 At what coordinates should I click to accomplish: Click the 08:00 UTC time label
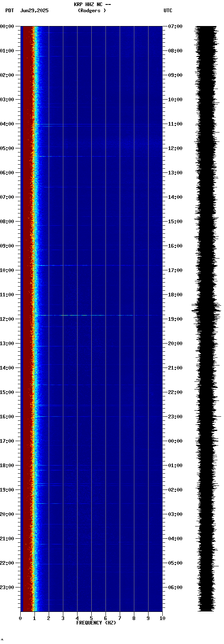coord(175,51)
